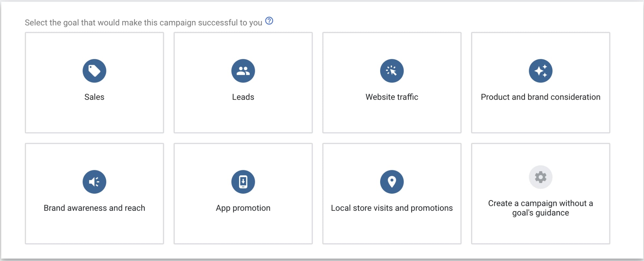Click the gray gear icon

point(541,177)
